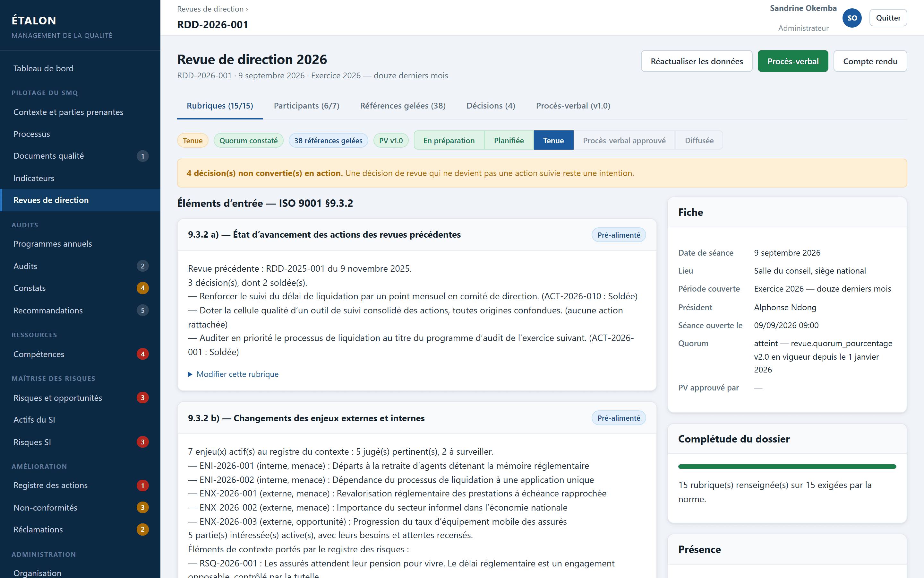
Task: Open Indicateurs in sidebar
Action: 80,178
